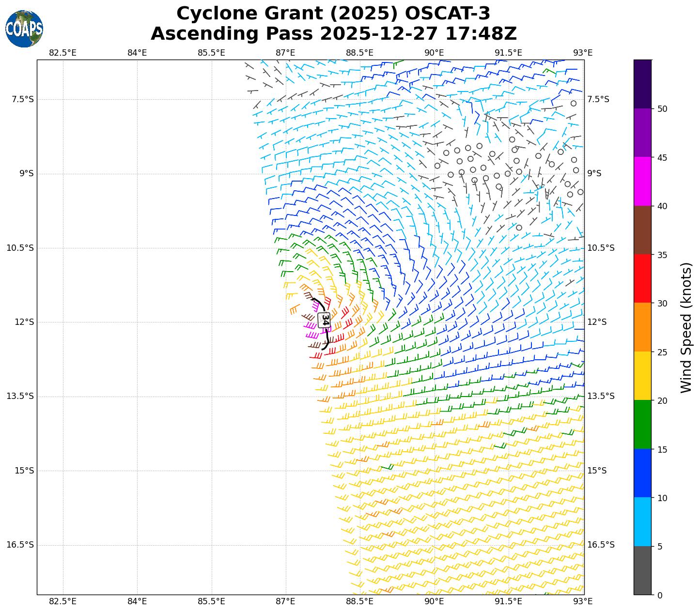Click the 34-knot contour label

(325, 320)
